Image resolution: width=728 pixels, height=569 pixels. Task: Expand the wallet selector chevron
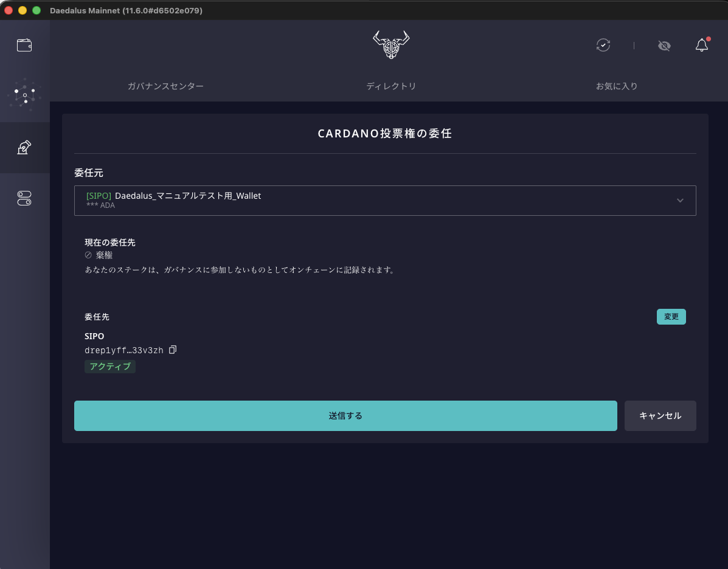click(x=680, y=201)
